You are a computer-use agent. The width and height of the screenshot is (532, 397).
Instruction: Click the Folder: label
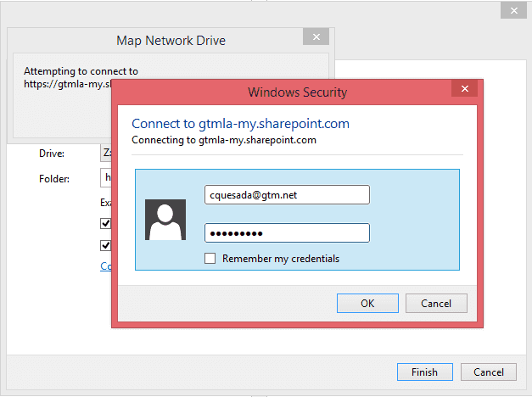(x=54, y=178)
